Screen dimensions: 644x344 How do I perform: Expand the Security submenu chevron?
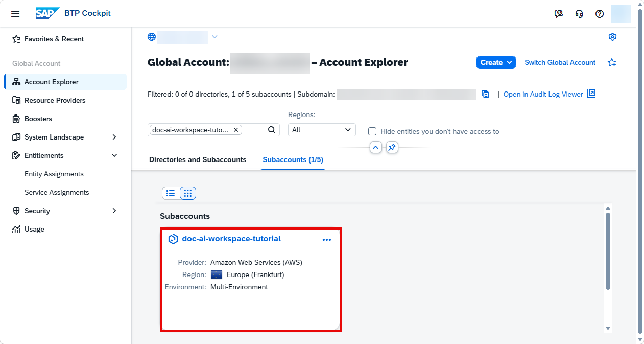[114, 211]
